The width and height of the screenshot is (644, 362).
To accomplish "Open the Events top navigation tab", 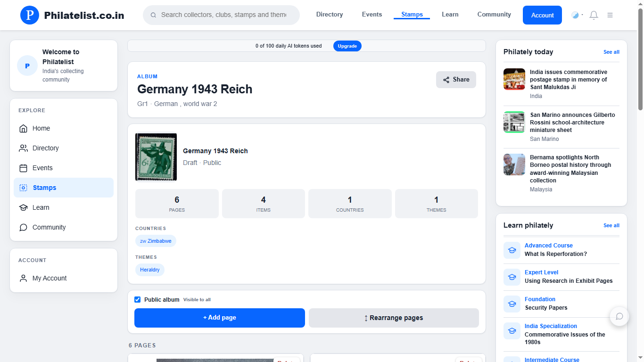I will (372, 15).
